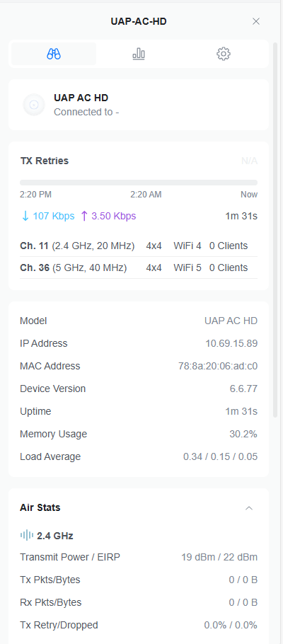Click the 2:20 PM timeline label

click(36, 195)
